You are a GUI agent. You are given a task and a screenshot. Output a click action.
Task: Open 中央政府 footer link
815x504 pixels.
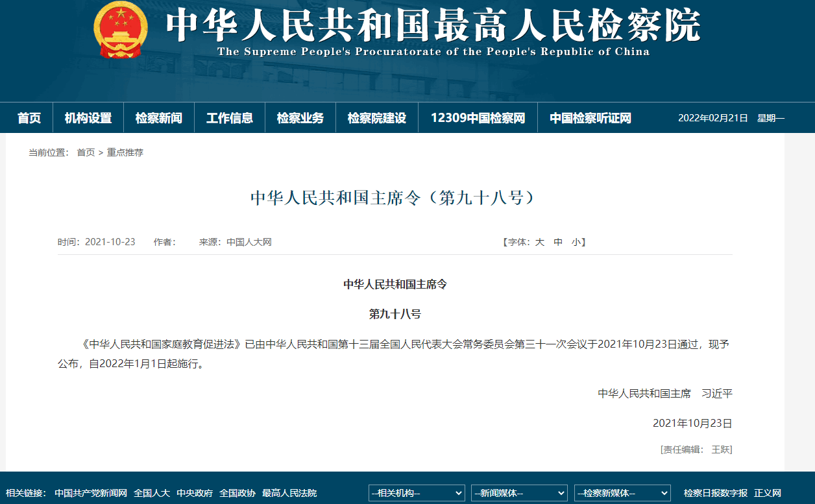coord(195,493)
